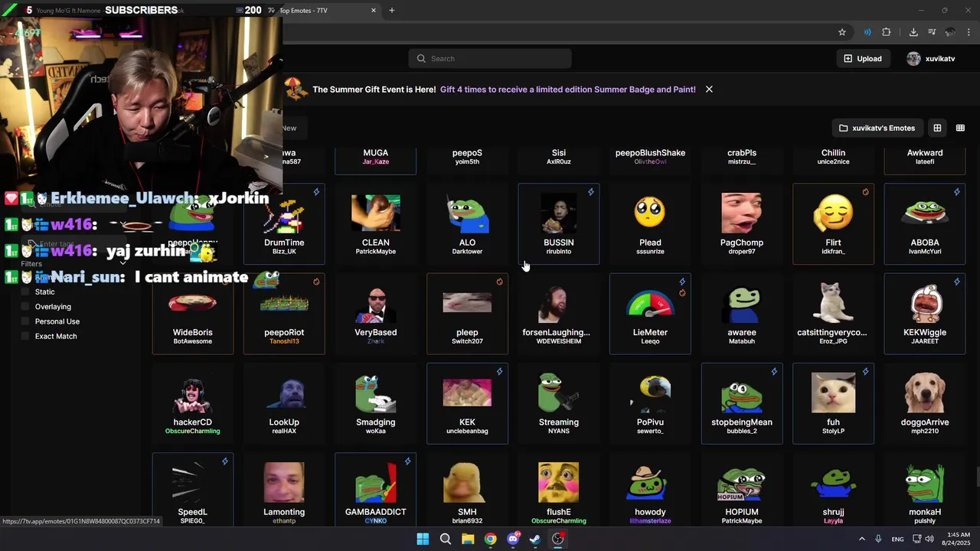980x551 pixels.
Task: Open the BUSSIN emote card
Action: [x=559, y=223]
